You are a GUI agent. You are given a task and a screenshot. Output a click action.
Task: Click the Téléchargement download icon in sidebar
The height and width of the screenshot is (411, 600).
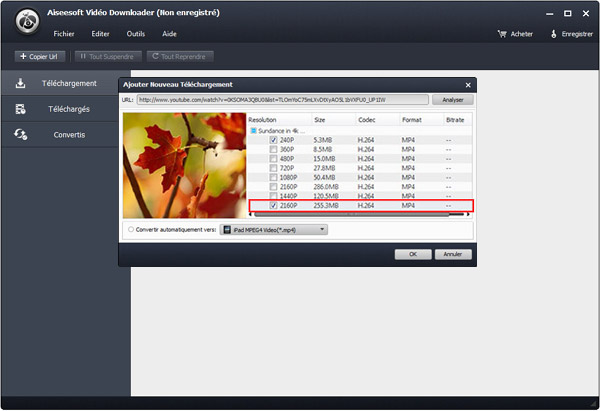(20, 82)
